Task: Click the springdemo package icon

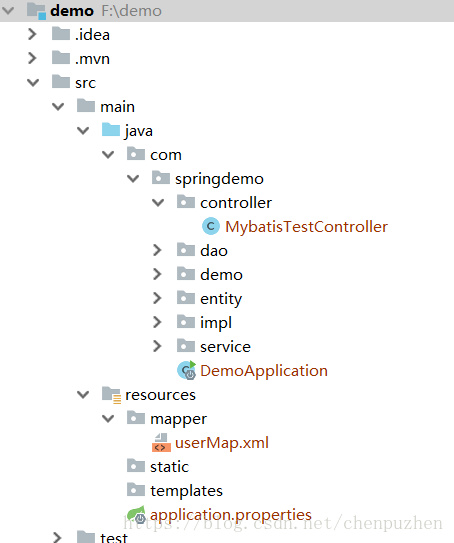Action: pos(161,178)
